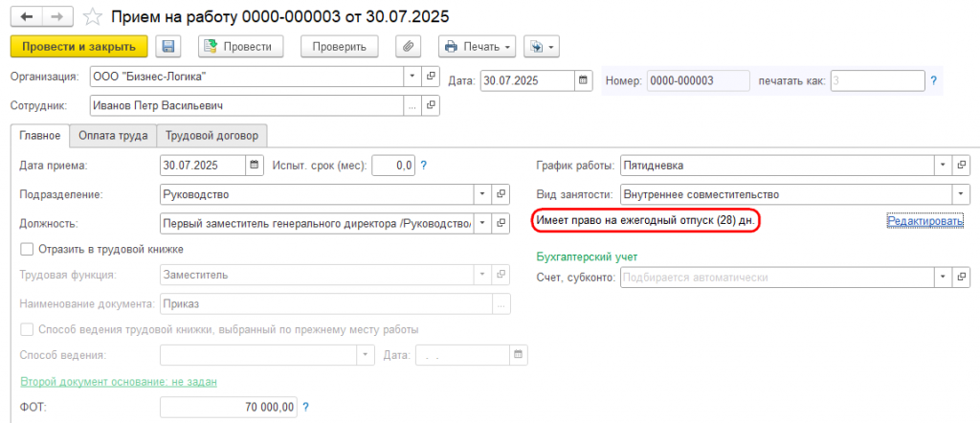Image resolution: width=980 pixels, height=423 pixels.
Task: Add document to favorites with star icon
Action: [x=93, y=15]
